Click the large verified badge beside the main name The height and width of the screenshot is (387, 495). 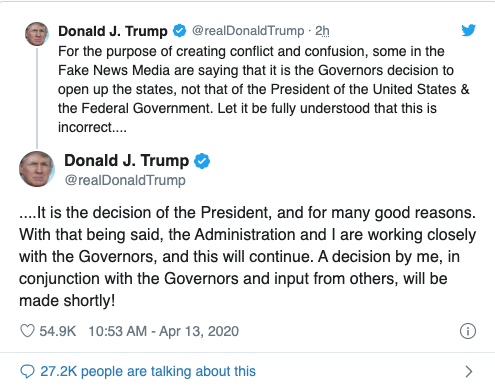[x=202, y=161]
